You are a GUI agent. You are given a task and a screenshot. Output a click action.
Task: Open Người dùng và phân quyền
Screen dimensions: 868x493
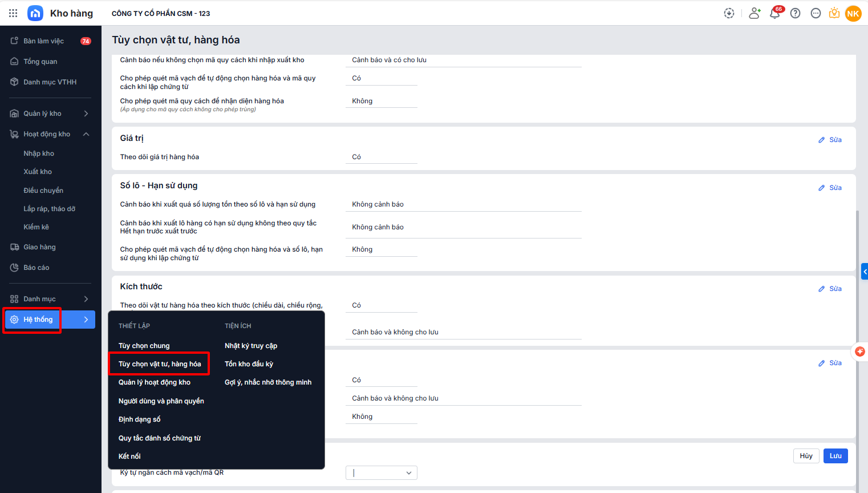pos(161,401)
